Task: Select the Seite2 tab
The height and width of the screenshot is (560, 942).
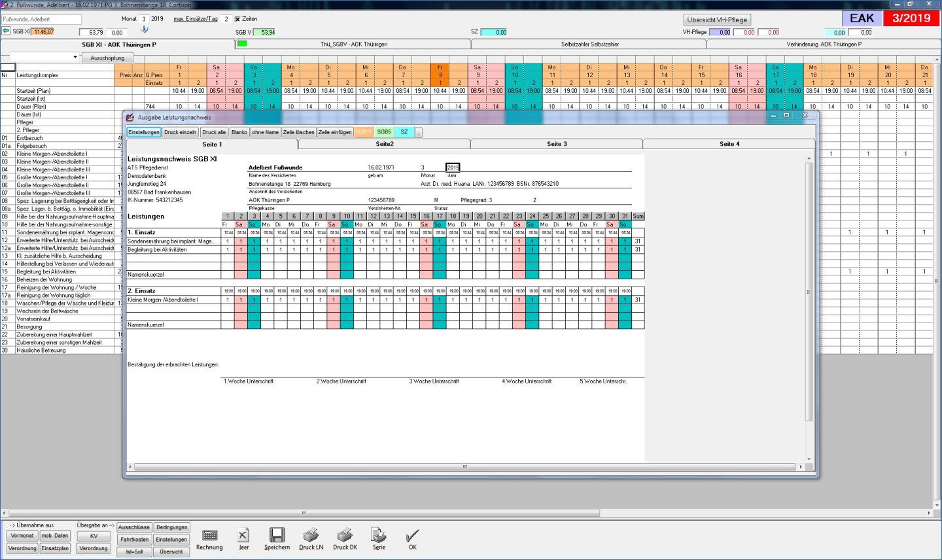Action: click(x=385, y=144)
